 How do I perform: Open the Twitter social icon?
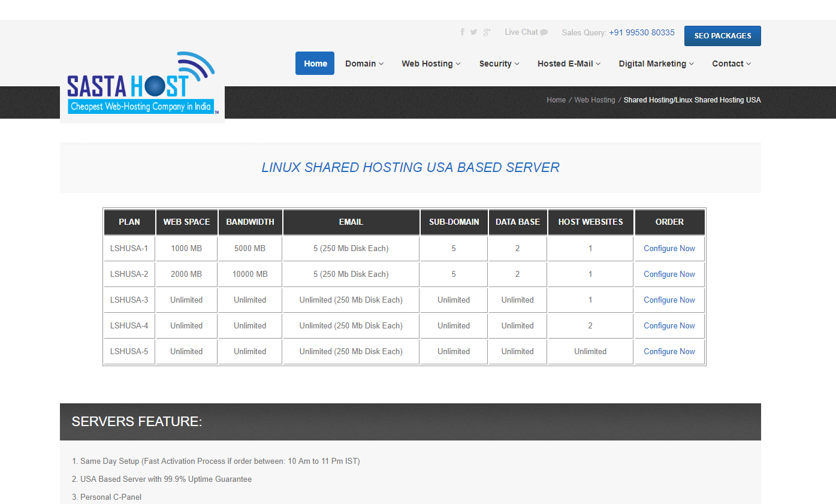click(473, 32)
